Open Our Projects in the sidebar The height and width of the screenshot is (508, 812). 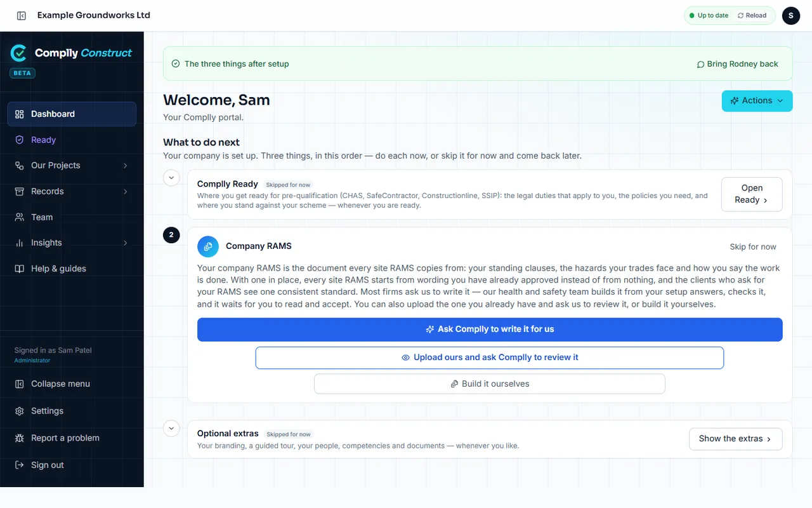pos(72,165)
